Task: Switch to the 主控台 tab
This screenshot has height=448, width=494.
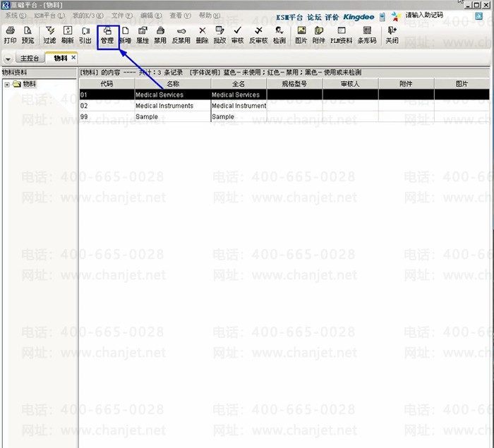Action: (x=30, y=59)
